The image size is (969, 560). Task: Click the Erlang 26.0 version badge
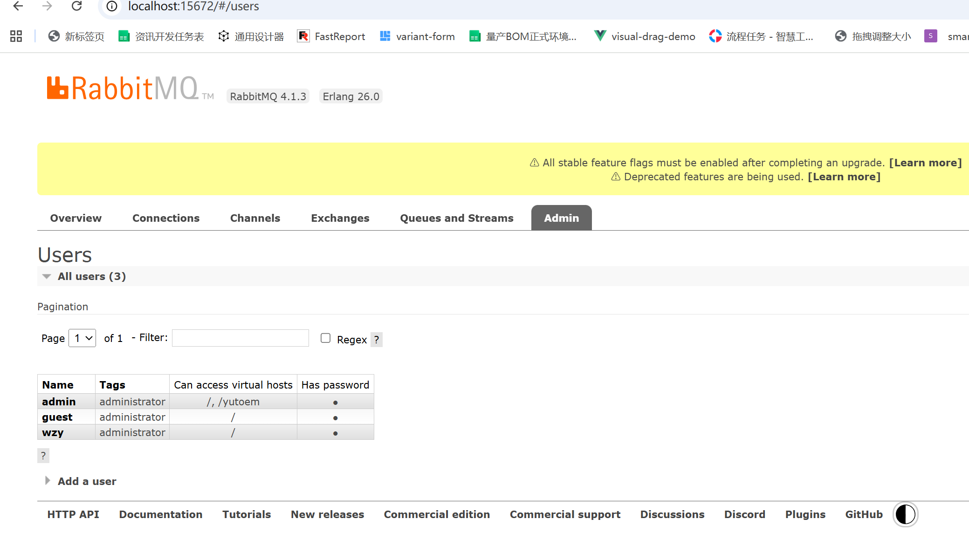click(x=351, y=96)
